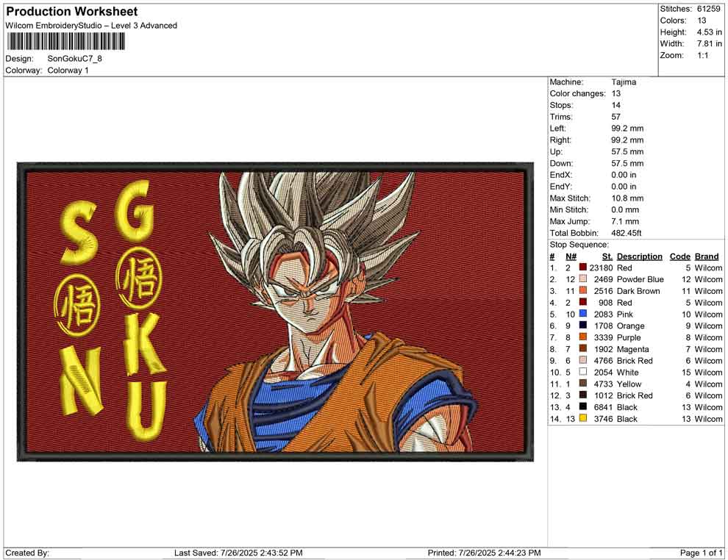Click the St. column header
This screenshot has width=728, height=560.
tap(607, 256)
